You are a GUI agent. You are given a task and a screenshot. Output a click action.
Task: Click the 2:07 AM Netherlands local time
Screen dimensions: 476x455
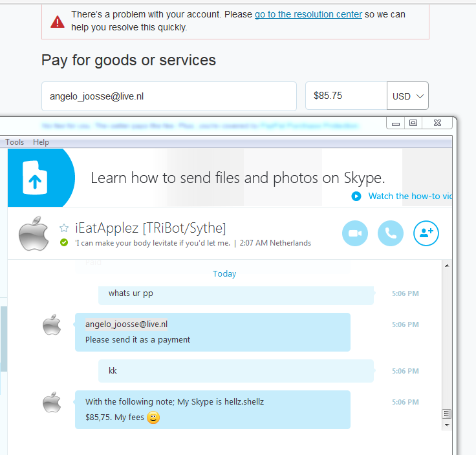pyautogui.click(x=276, y=243)
